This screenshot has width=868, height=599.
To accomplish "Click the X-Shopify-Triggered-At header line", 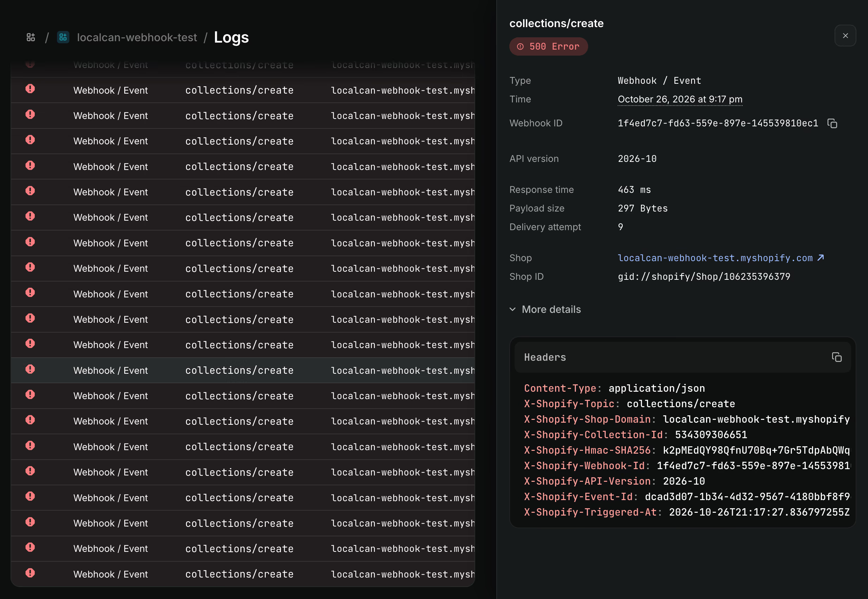I will pyautogui.click(x=687, y=512).
